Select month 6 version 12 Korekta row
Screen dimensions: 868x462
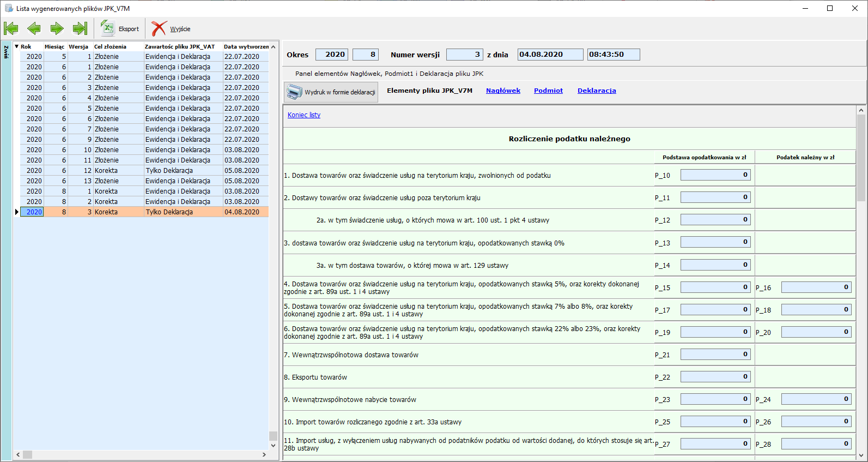click(144, 171)
